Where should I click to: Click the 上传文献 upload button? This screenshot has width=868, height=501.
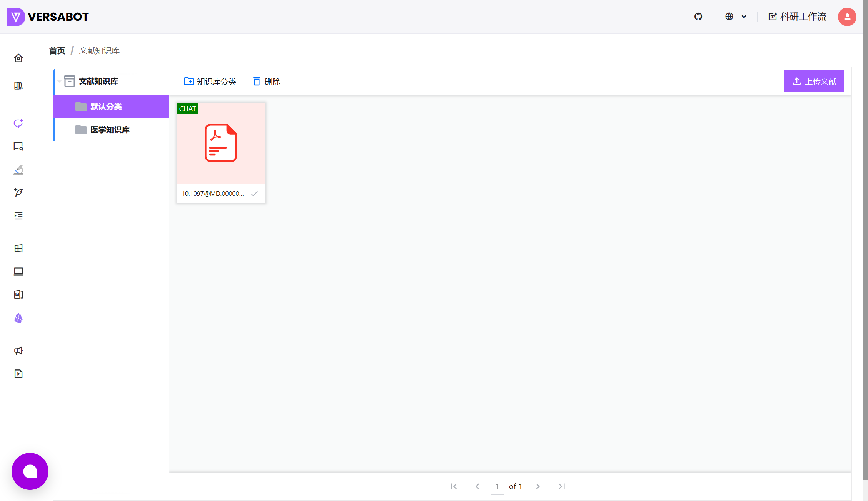(x=813, y=81)
